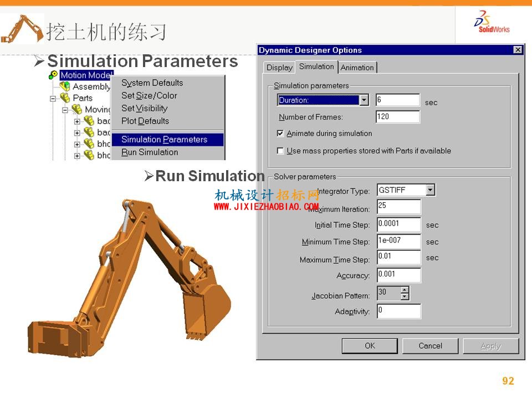Collapse the Moving tree node
532x399 pixels.
[x=65, y=110]
